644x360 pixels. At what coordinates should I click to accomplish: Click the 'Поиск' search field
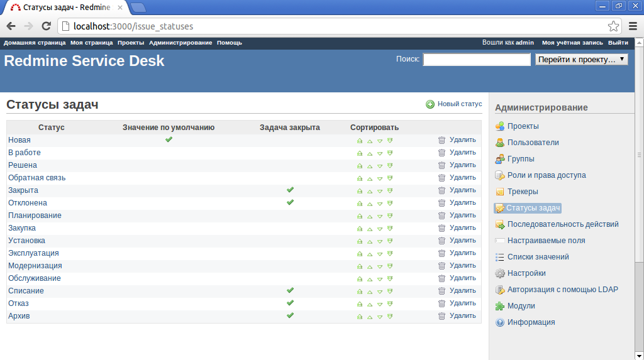(477, 60)
